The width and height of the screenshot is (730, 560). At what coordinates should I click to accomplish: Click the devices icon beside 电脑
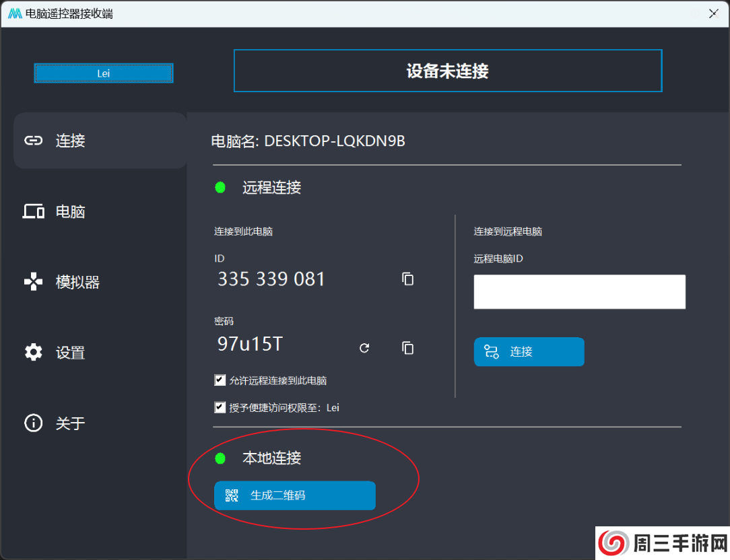[x=33, y=211]
